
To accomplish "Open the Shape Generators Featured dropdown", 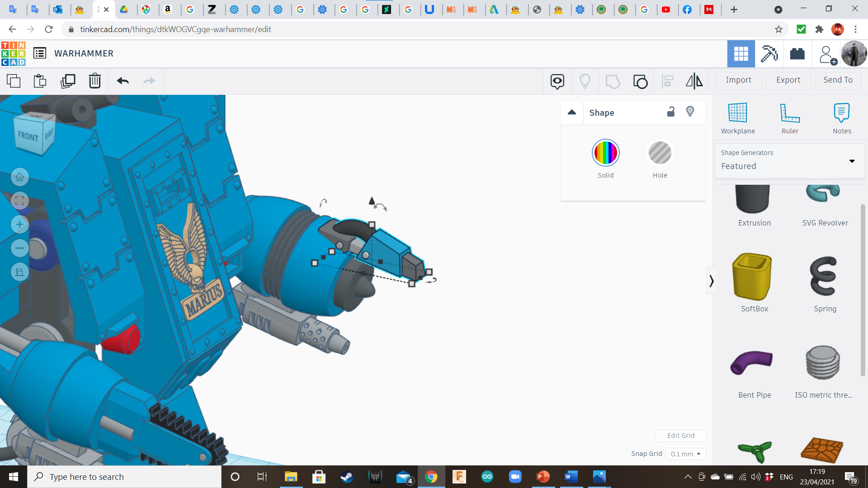I will point(789,161).
